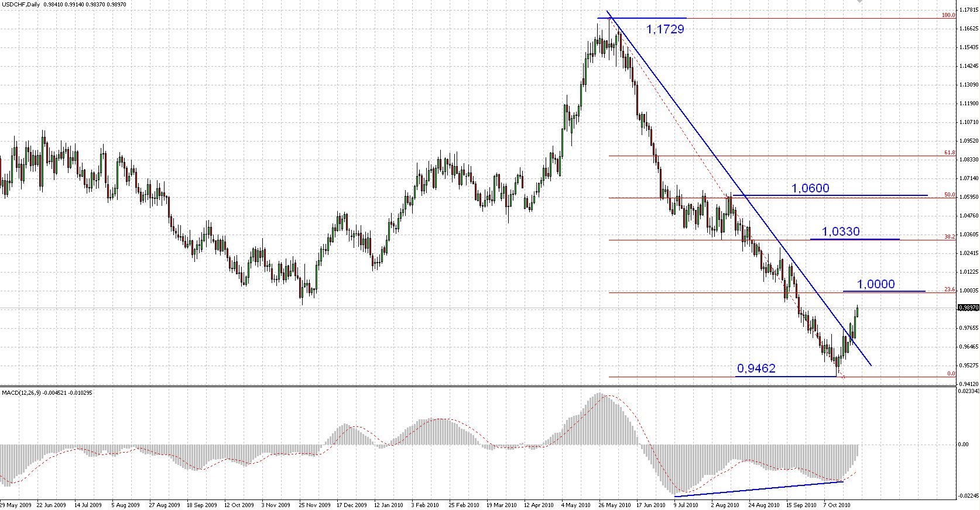This screenshot has width=980, height=510.
Task: Click the Fibonacci 61.8 level label
Action: coord(950,152)
